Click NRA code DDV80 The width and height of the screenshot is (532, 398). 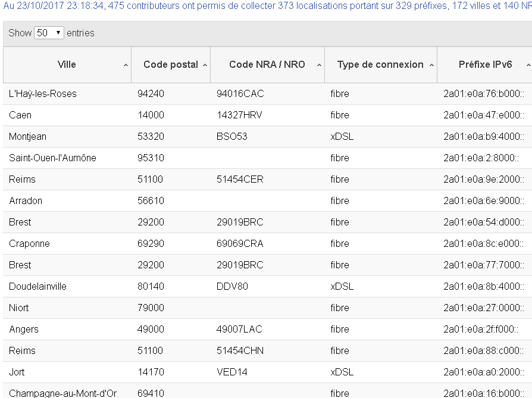pyautogui.click(x=232, y=286)
